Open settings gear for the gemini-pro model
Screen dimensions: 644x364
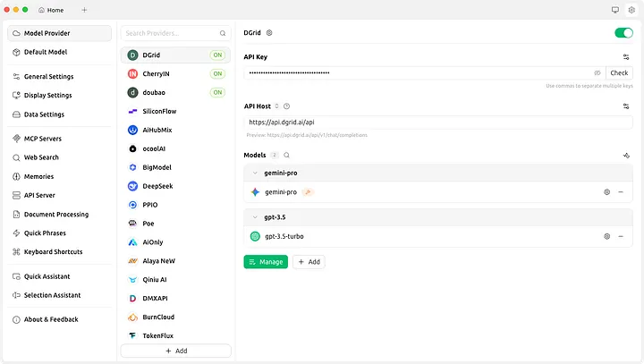click(606, 192)
